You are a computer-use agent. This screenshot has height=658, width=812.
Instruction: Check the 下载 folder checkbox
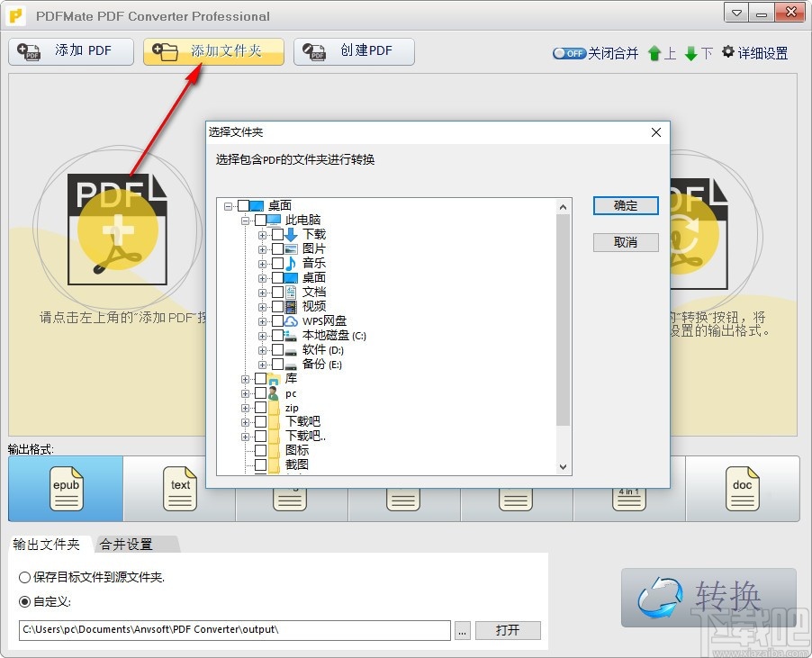pos(277,235)
